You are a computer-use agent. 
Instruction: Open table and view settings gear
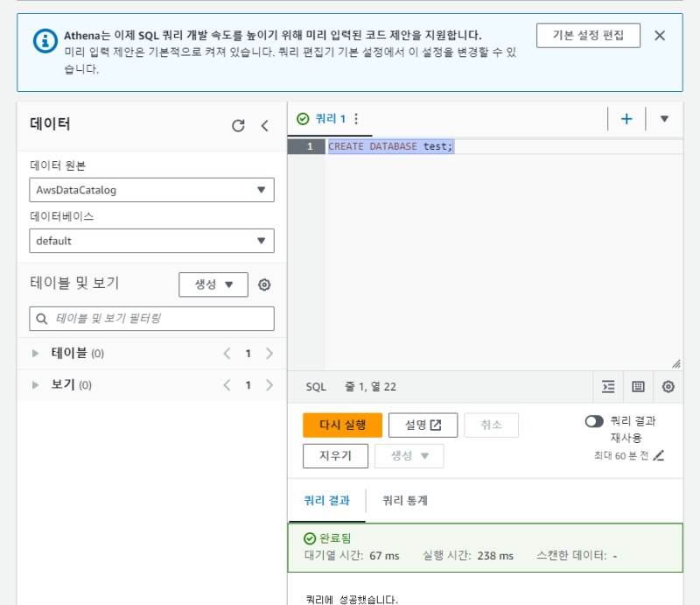pyautogui.click(x=264, y=285)
